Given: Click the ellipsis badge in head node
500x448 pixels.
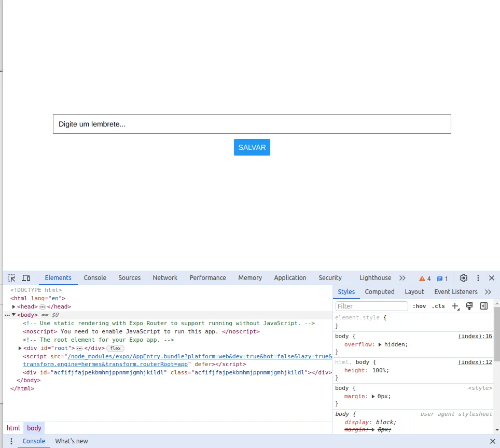Looking at the screenshot, I should tap(43, 307).
